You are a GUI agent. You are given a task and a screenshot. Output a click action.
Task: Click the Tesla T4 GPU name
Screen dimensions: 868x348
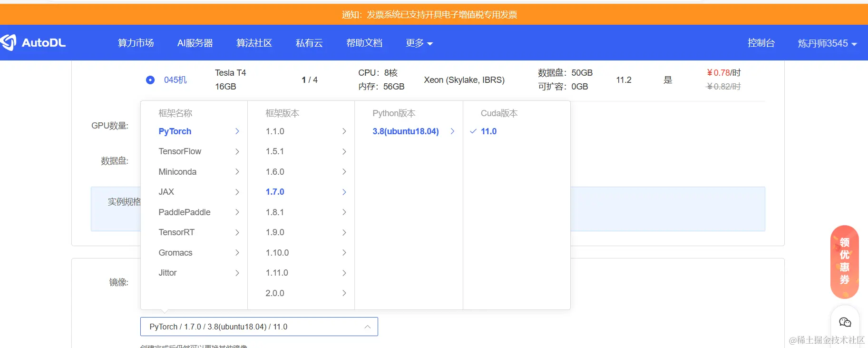point(231,73)
